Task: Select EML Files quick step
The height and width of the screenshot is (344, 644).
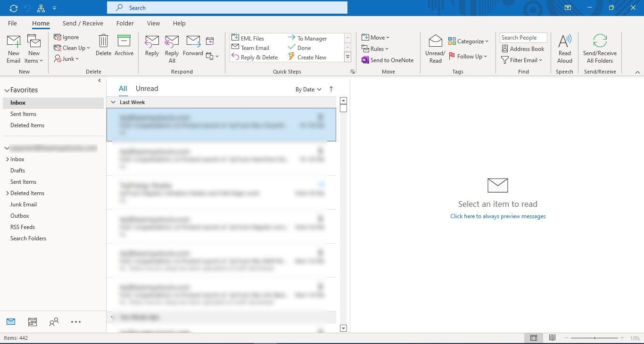Action: [248, 38]
